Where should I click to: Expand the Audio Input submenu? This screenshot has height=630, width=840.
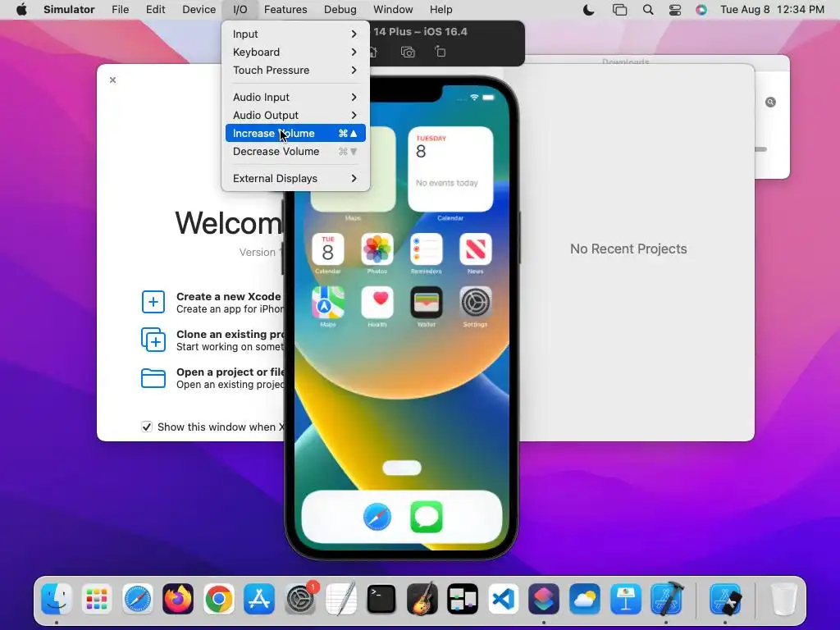pos(295,97)
